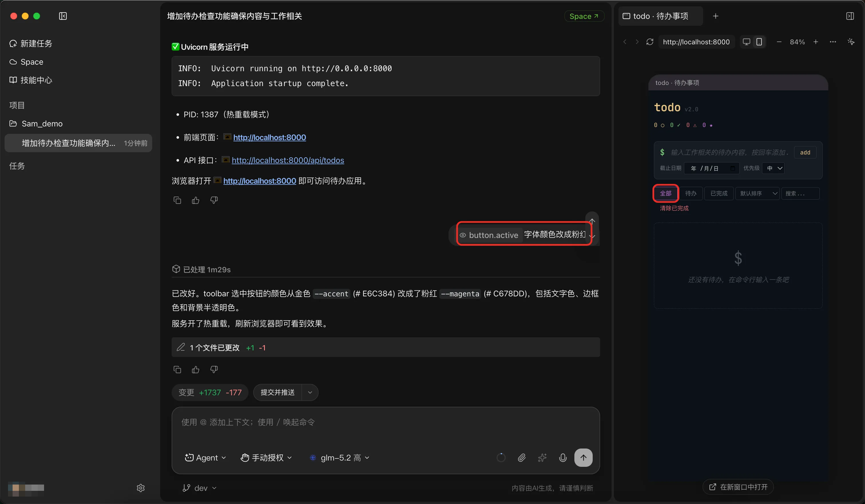Attach a file with the paperclip icon
The image size is (865, 504).
(522, 458)
